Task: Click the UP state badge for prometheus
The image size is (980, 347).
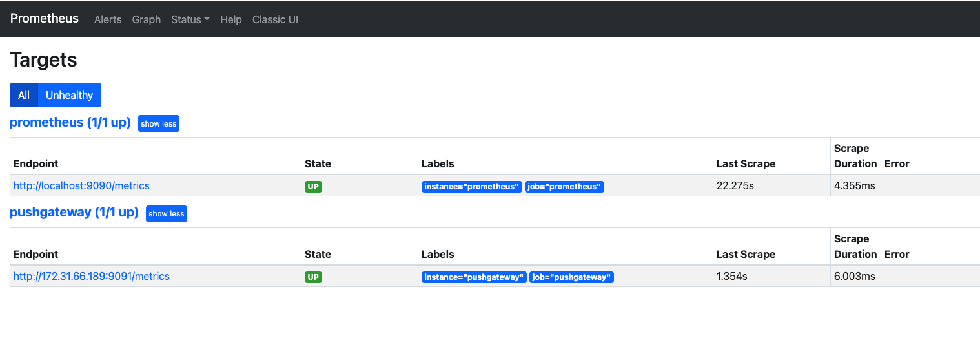Action: point(313,187)
